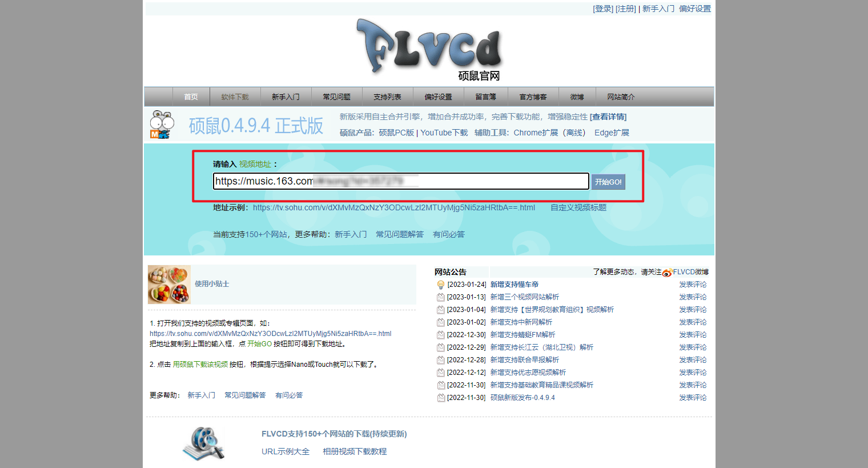The width and height of the screenshot is (868, 468).
Task: Select 支持列表 in navigation bar
Action: coord(388,97)
